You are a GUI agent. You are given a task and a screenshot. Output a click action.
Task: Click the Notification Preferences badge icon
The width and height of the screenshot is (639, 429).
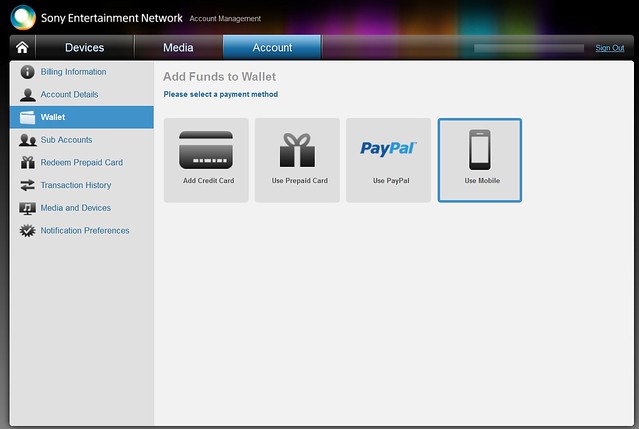point(27,231)
